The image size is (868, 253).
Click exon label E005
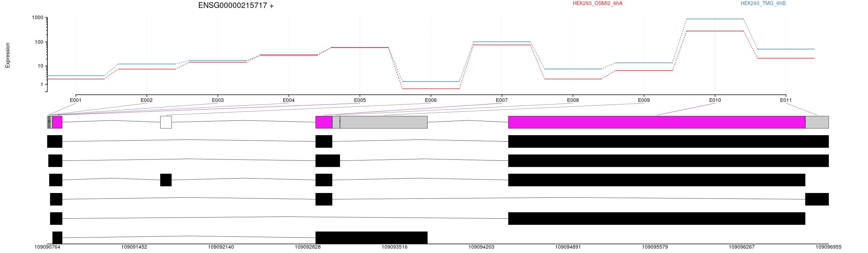(x=360, y=100)
